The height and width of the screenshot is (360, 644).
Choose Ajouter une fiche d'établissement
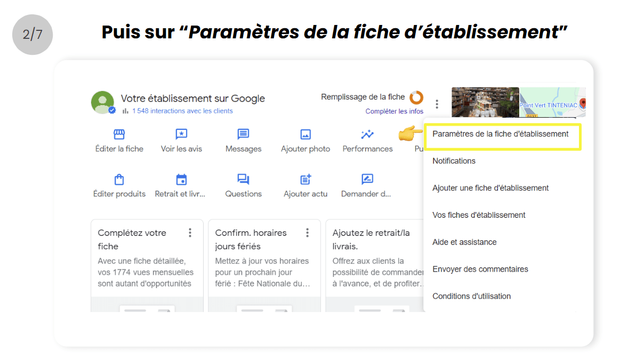coord(490,188)
